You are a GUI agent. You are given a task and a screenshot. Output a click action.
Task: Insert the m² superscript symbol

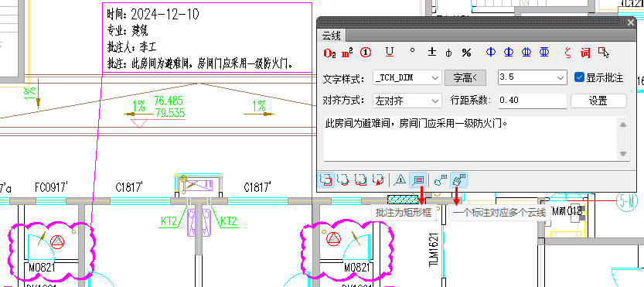pos(347,53)
